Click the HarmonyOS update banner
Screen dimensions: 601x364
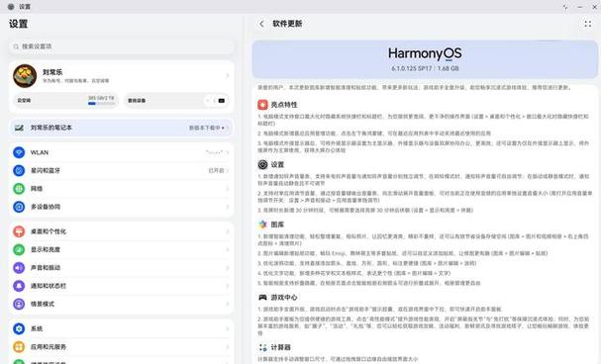pos(425,59)
